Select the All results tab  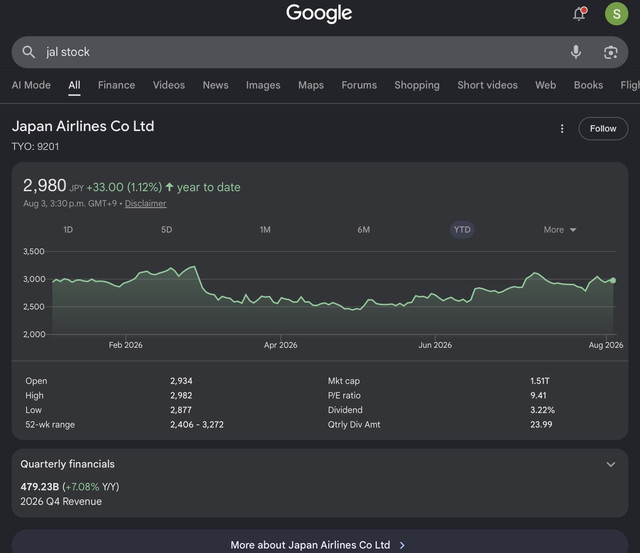pos(74,85)
